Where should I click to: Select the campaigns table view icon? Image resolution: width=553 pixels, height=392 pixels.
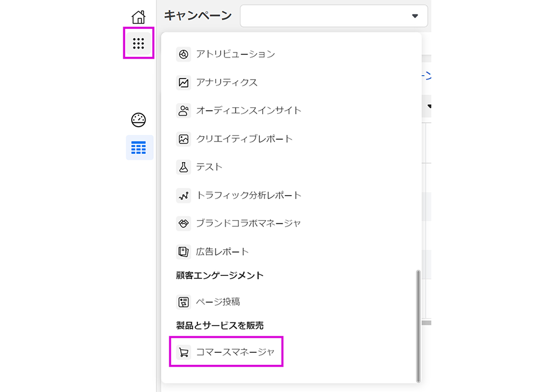pyautogui.click(x=139, y=148)
